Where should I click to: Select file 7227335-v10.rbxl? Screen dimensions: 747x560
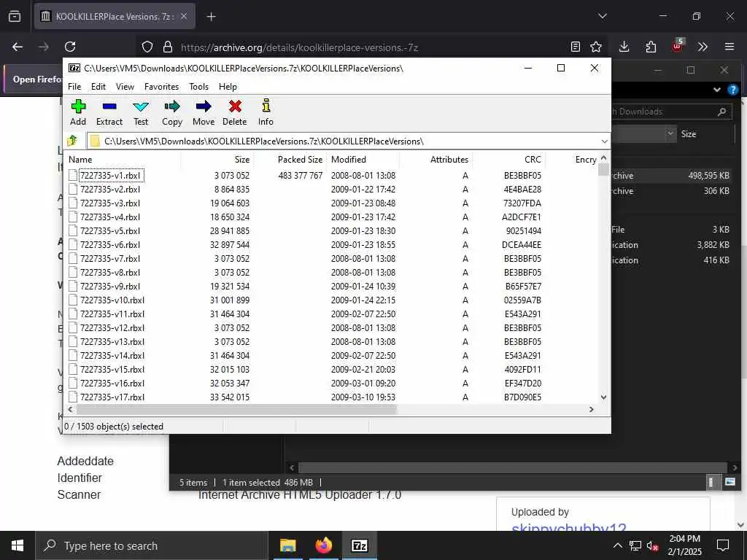click(x=112, y=300)
